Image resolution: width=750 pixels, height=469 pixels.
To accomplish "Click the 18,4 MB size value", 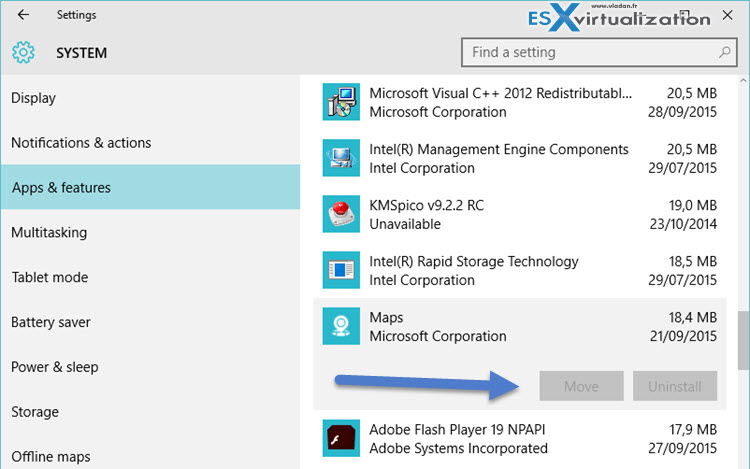I will [x=693, y=317].
